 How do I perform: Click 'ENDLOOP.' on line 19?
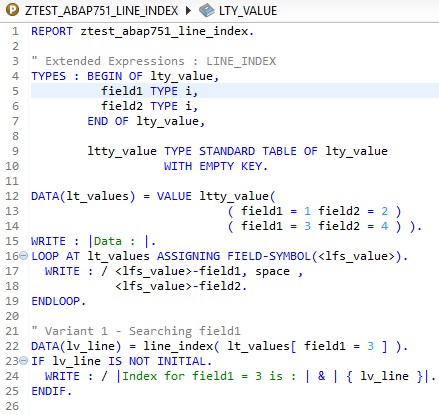click(59, 301)
